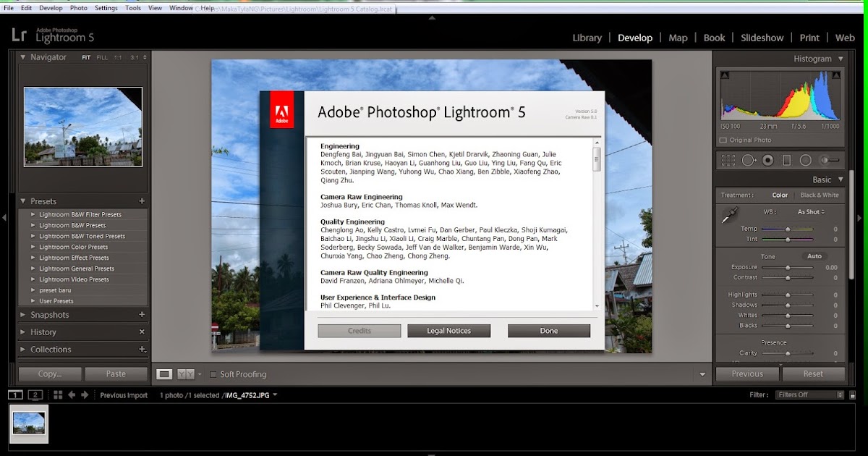Switch to the Map module
Image resolution: width=868 pixels, height=456 pixels.
point(678,38)
